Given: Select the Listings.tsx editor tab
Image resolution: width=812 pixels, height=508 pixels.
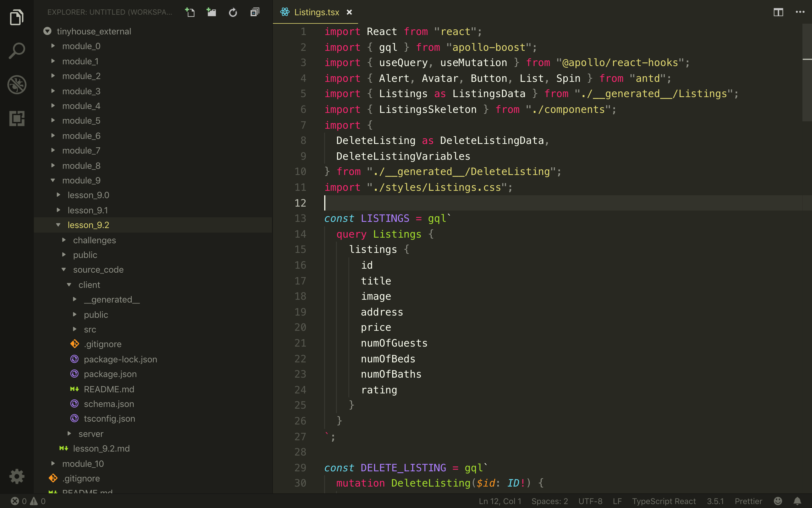Looking at the screenshot, I should [x=316, y=12].
